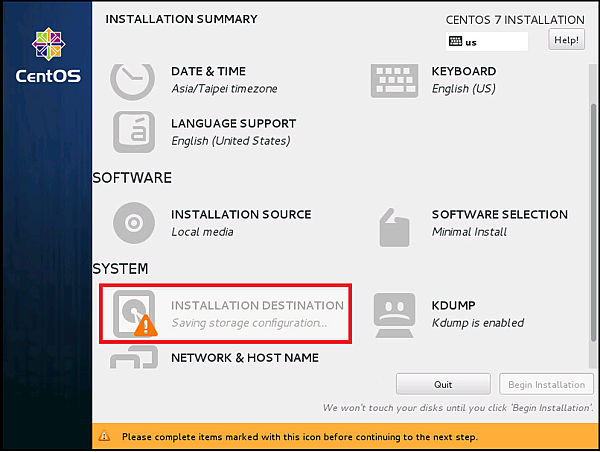The width and height of the screenshot is (600, 452).
Task: Click the Help! button
Action: point(566,39)
